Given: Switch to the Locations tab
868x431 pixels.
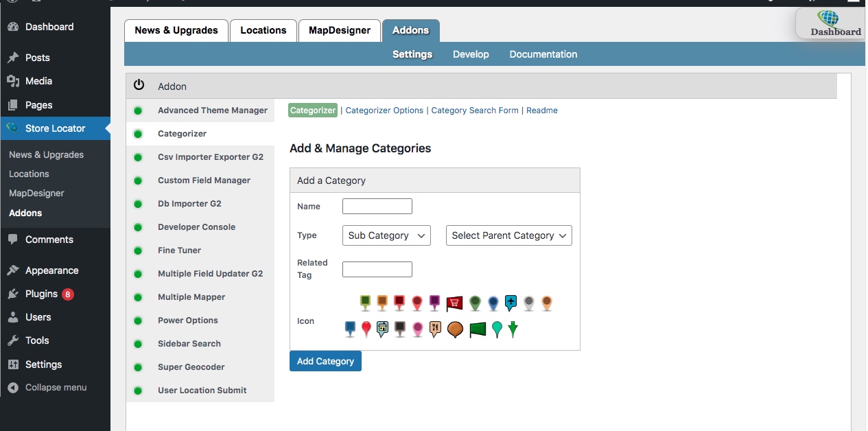Looking at the screenshot, I should (263, 30).
